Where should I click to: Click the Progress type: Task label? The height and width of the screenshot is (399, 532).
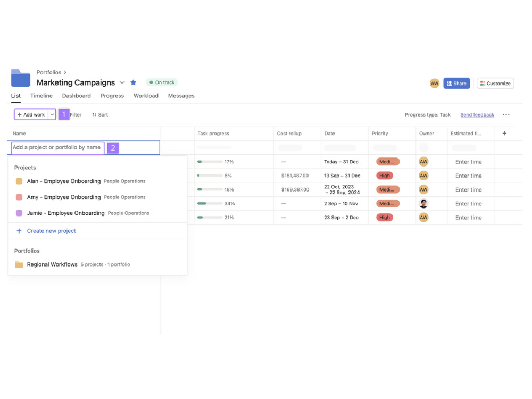pos(428,115)
